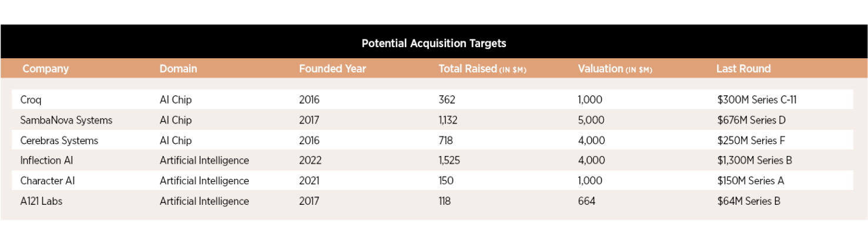Image resolution: width=868 pixels, height=226 pixels.
Task: Select A121 Labs' 664 valuation cell
Action: click(587, 201)
